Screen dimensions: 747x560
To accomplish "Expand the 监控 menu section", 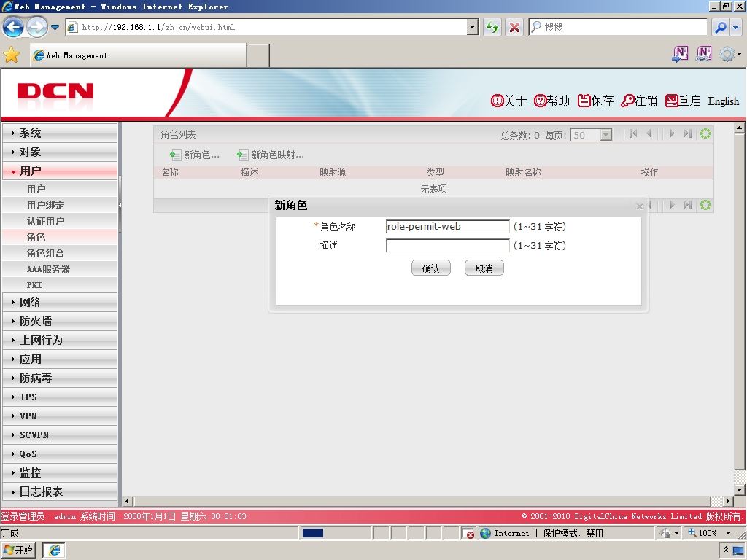I will pos(60,472).
